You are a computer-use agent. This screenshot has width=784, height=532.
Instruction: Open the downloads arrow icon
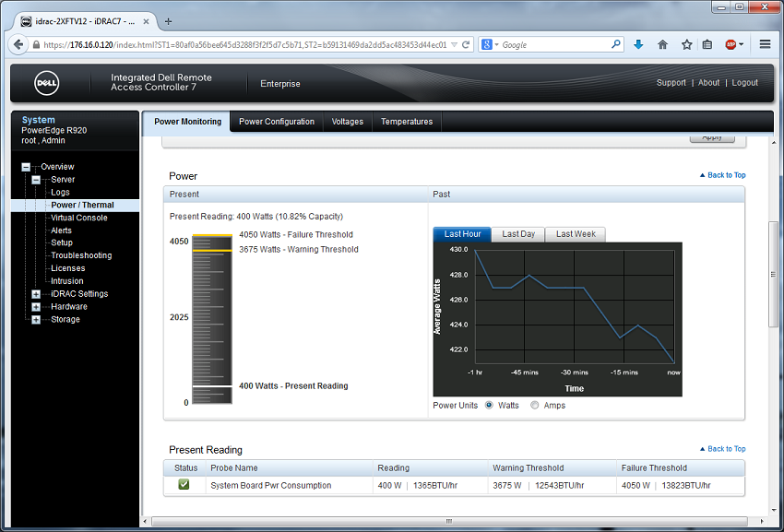coord(638,44)
